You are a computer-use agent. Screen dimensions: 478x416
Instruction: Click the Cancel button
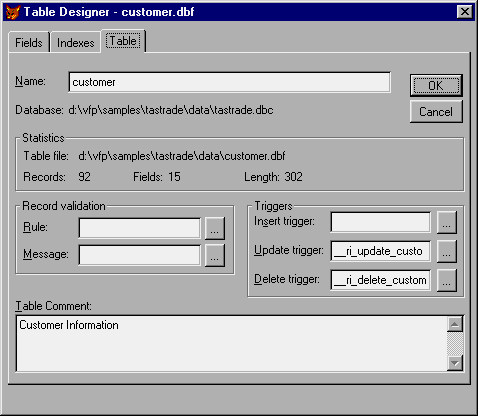[x=436, y=112]
